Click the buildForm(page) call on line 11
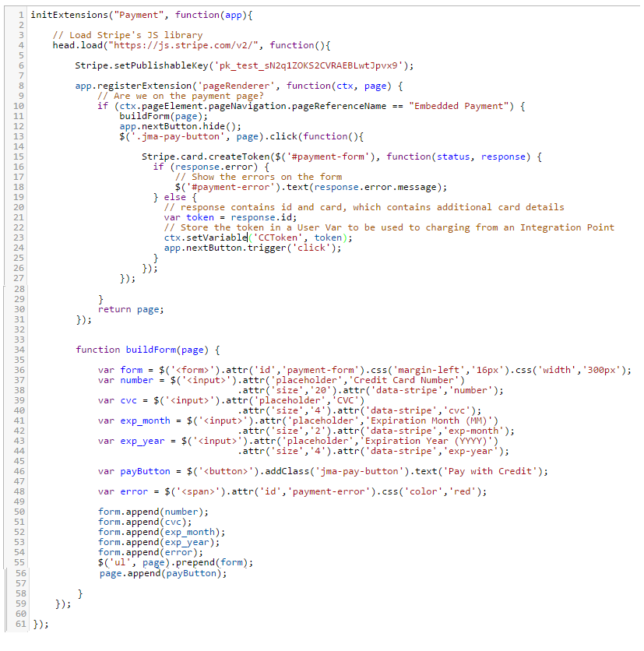This screenshot has height=651, width=644. point(161,116)
